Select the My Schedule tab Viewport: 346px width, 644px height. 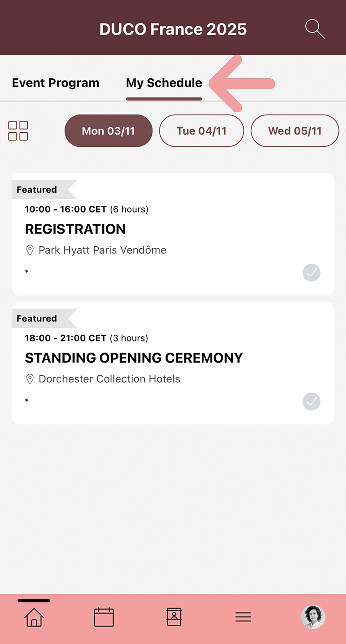164,83
